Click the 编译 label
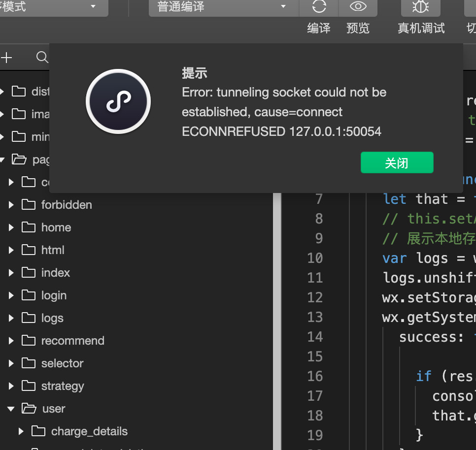Image resolution: width=476 pixels, height=450 pixels. pyautogui.click(x=319, y=28)
